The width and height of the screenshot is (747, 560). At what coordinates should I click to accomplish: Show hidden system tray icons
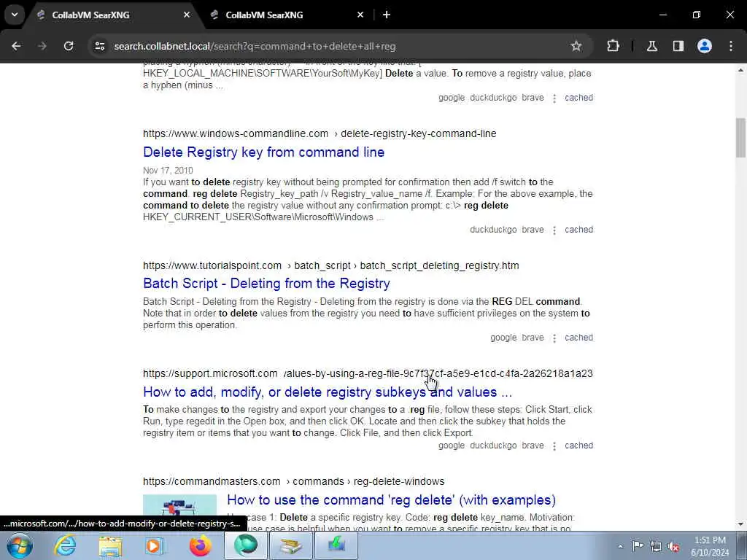pos(620,546)
